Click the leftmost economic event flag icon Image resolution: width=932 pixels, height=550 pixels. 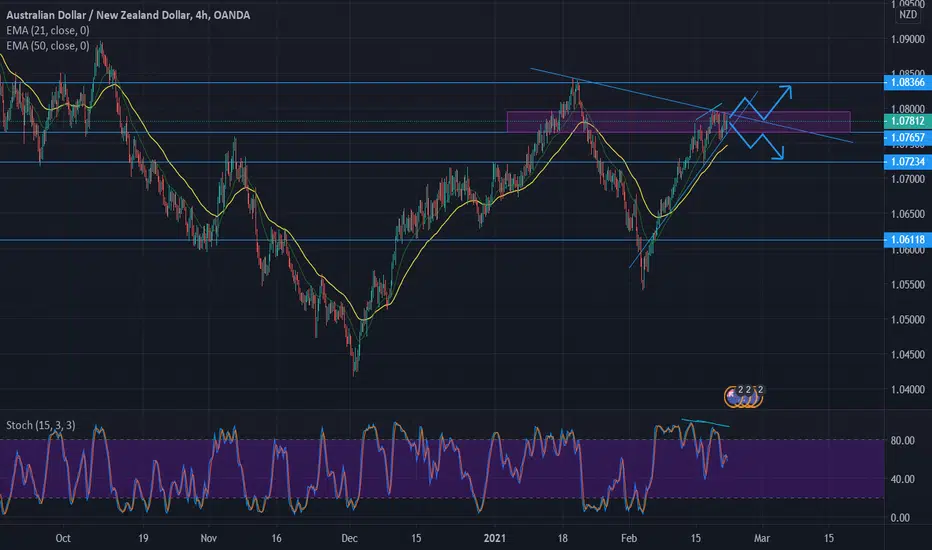click(732, 395)
